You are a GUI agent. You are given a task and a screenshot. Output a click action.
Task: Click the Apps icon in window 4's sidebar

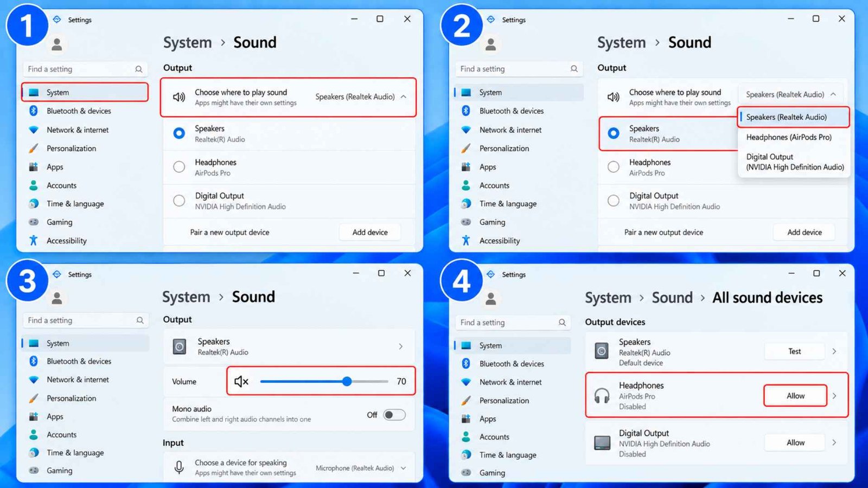coord(466,419)
